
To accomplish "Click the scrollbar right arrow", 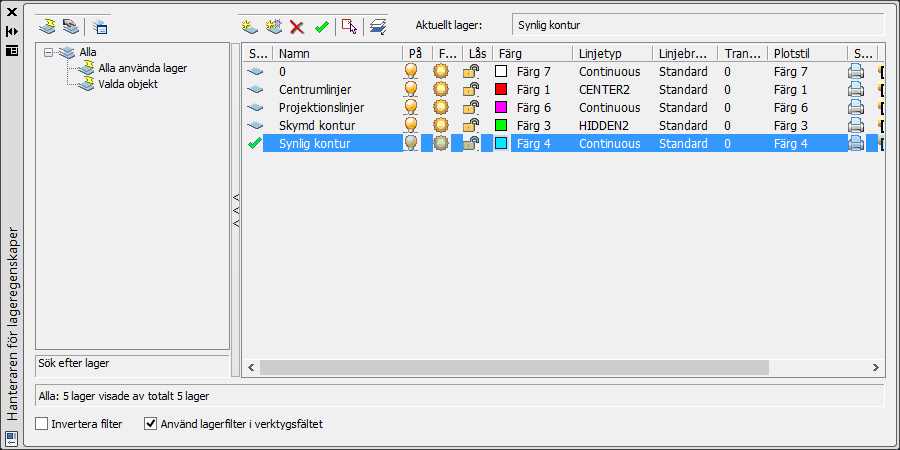I will 875,367.
